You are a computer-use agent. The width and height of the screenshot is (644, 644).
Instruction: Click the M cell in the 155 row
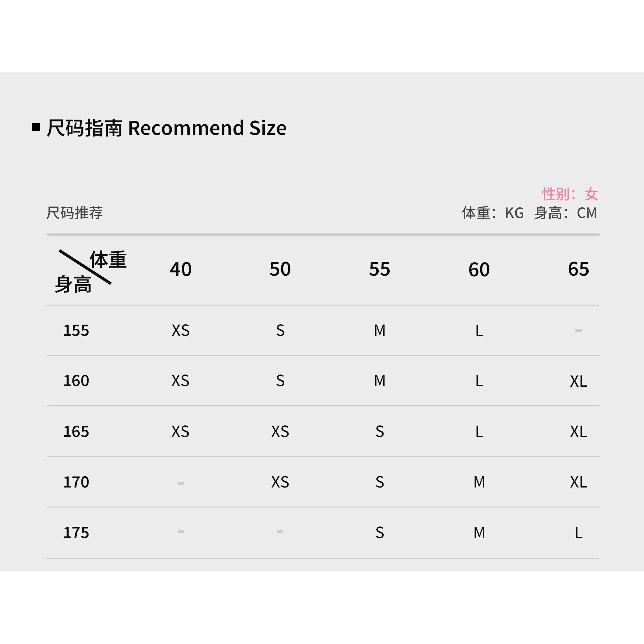(x=379, y=331)
